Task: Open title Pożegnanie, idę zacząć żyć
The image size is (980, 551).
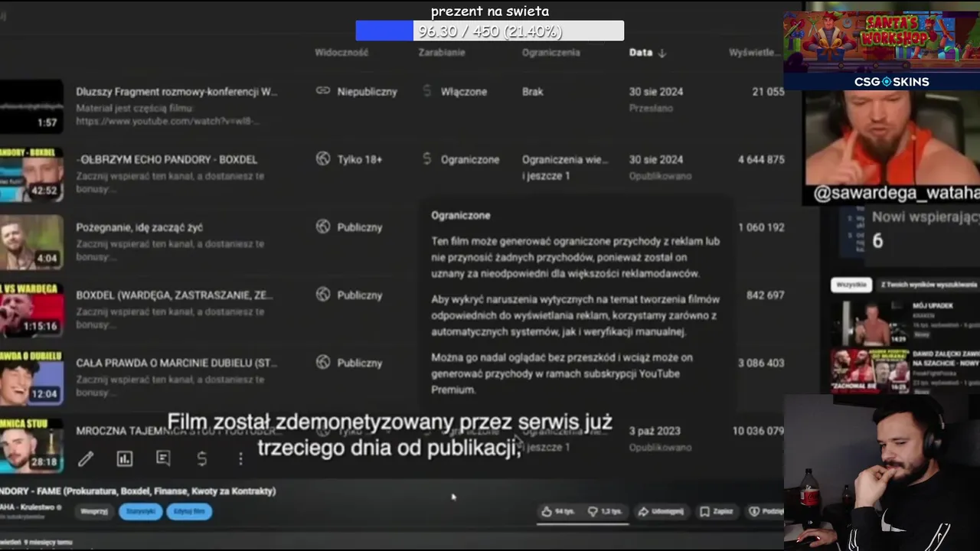Action: pos(139,227)
